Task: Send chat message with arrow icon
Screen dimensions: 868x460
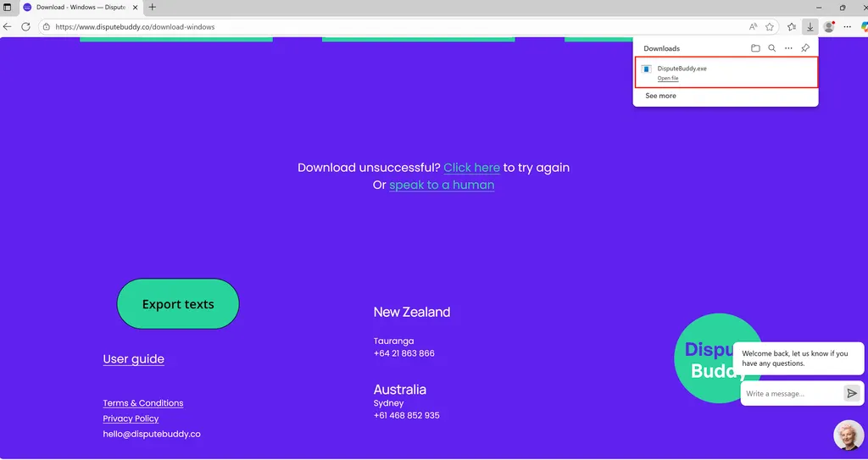Action: coord(851,394)
